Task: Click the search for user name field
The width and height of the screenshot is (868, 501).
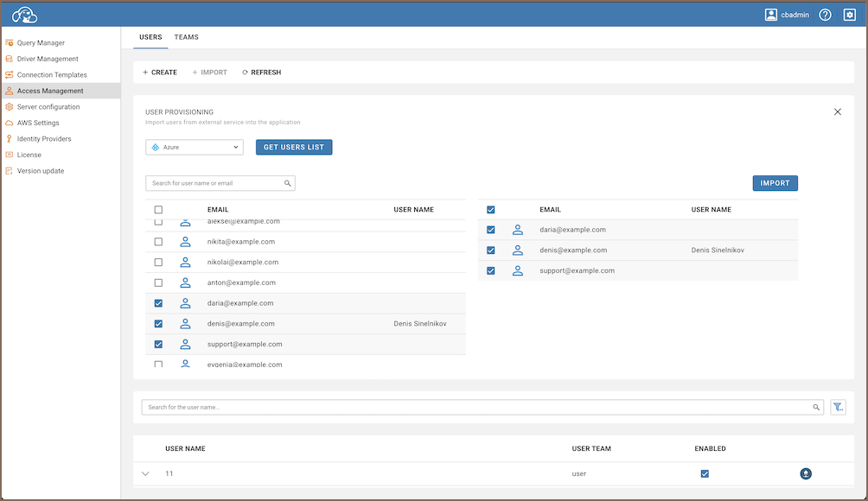Action: pyautogui.click(x=480, y=407)
